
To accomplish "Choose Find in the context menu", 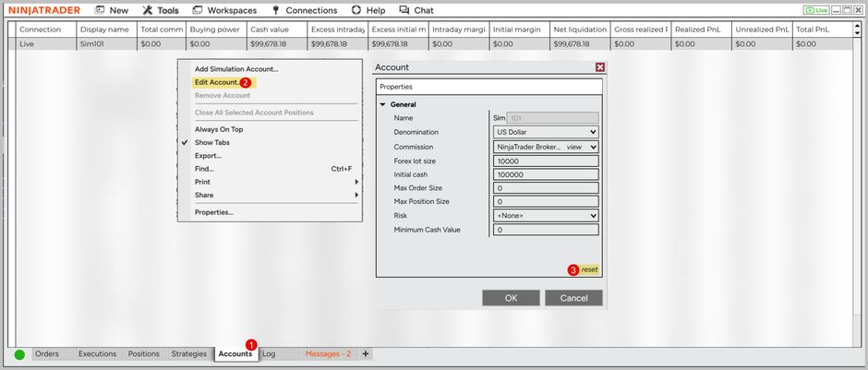I will [x=204, y=169].
